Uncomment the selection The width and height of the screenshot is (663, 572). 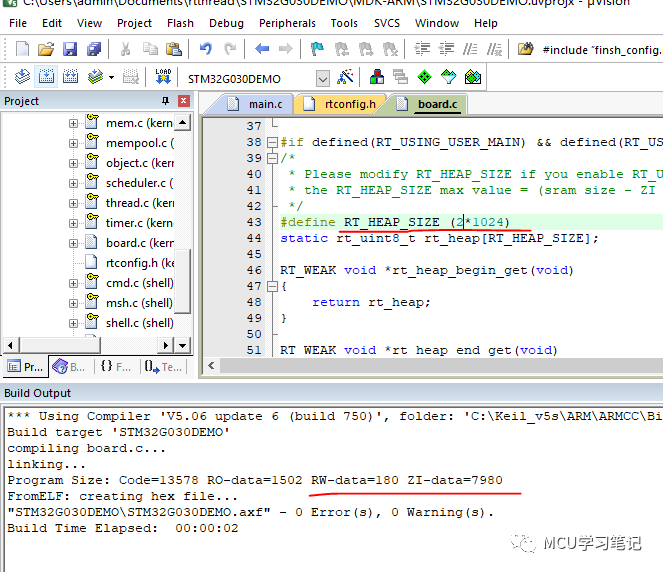coord(494,49)
